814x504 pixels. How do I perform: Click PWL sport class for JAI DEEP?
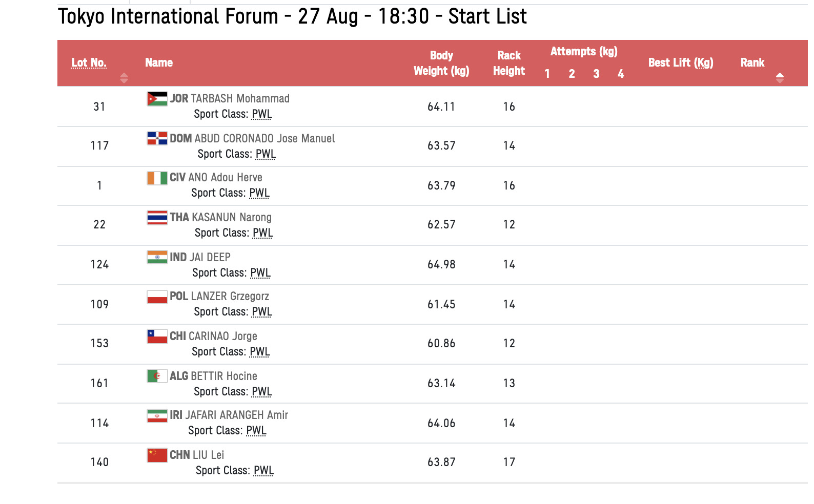pos(260,273)
